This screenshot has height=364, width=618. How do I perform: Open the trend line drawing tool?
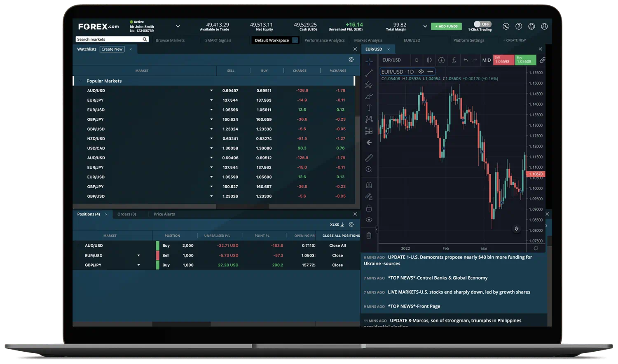(x=369, y=73)
